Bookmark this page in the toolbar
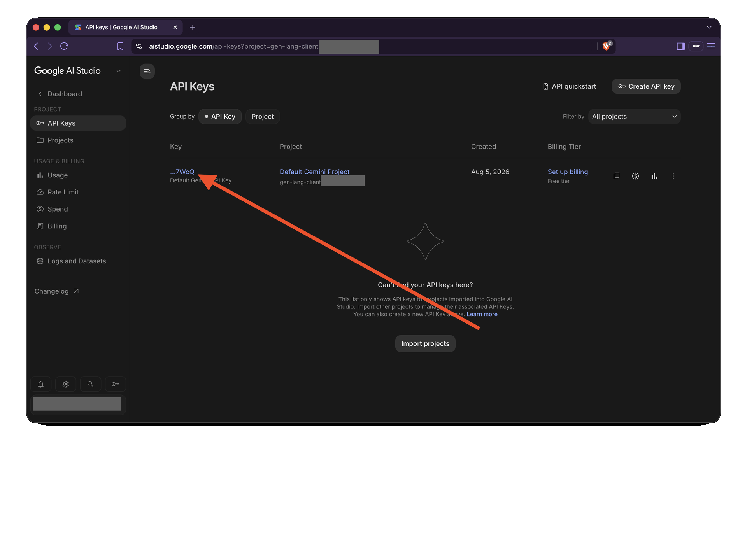747x560 pixels. coord(120,46)
